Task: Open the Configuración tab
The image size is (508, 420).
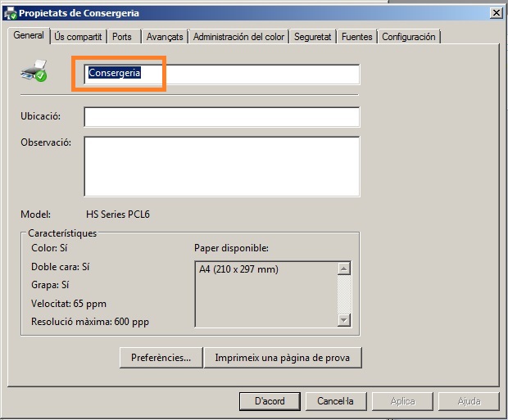Action: point(409,37)
